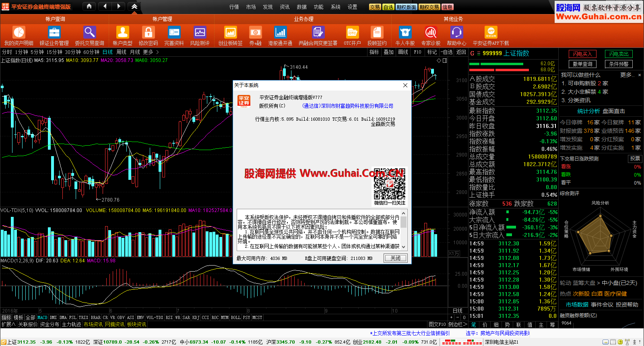The image size is (644, 346).
Task: Open 期权交易 button
Action: [429, 7]
